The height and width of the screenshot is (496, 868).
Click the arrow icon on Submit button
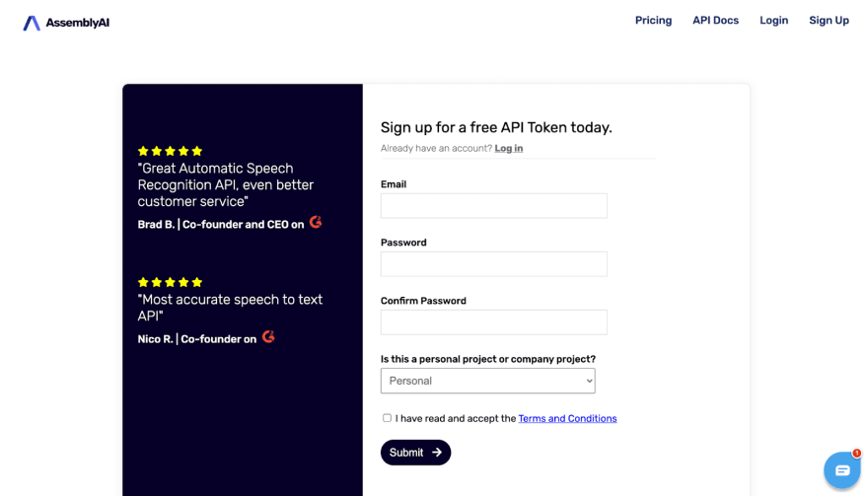[x=437, y=453]
